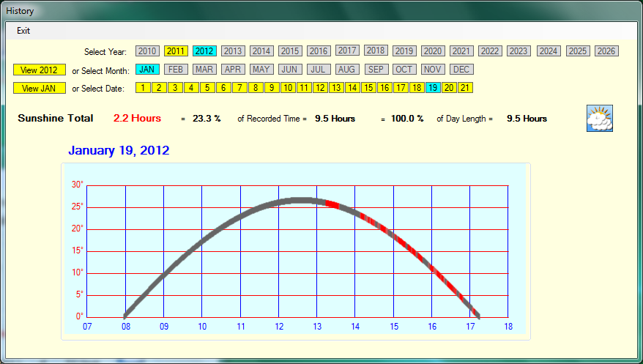
Task: Select the FEB month button
Action: [176, 70]
